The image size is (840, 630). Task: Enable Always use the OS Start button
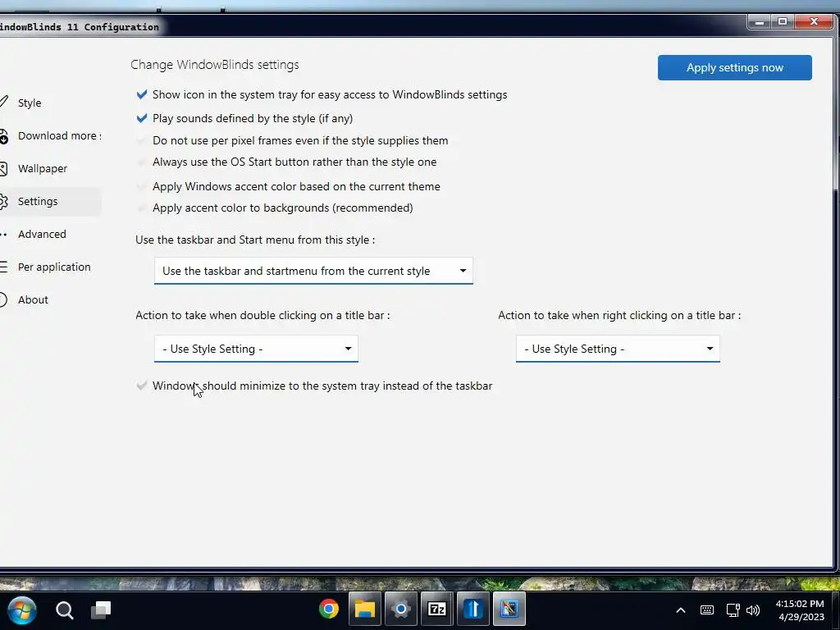142,162
